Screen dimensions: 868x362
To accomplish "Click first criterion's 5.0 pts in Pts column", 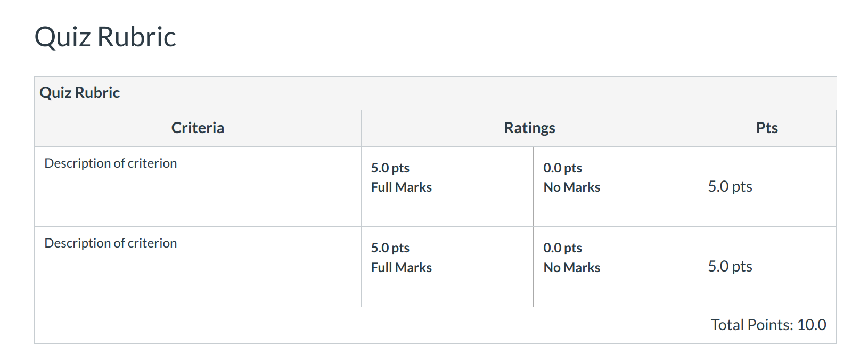I will coord(730,186).
